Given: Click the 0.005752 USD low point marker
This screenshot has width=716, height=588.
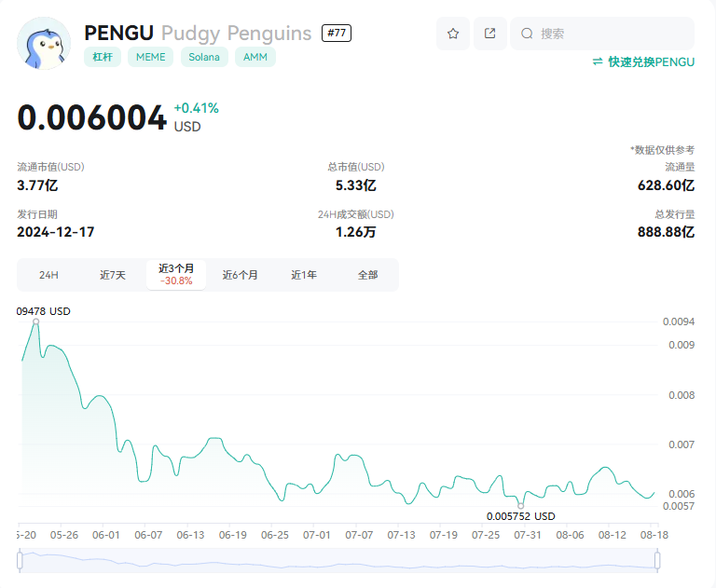Looking at the screenshot, I should pos(520,506).
